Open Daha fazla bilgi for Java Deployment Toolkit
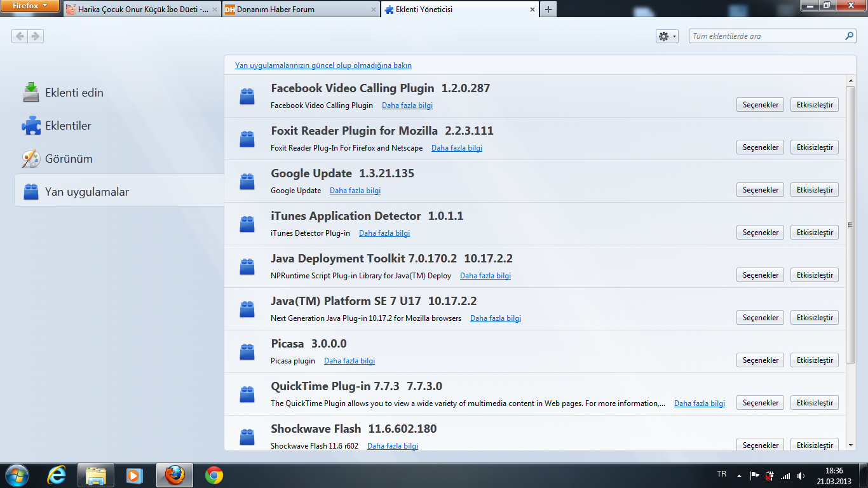This screenshot has width=868, height=488. coord(485,276)
